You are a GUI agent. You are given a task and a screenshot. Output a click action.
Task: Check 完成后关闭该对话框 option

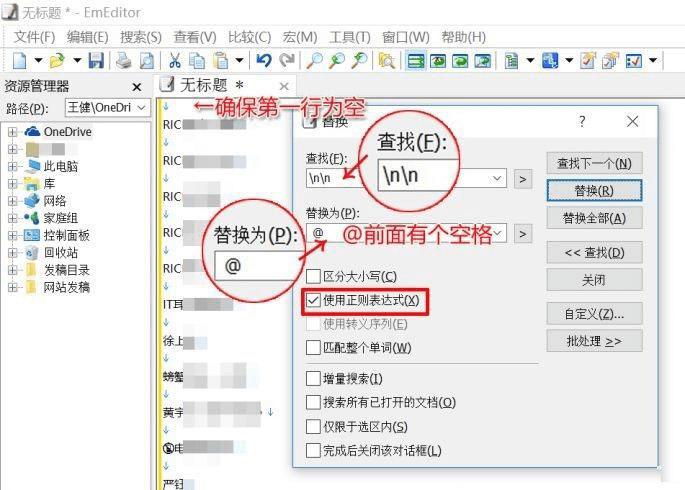(x=313, y=450)
